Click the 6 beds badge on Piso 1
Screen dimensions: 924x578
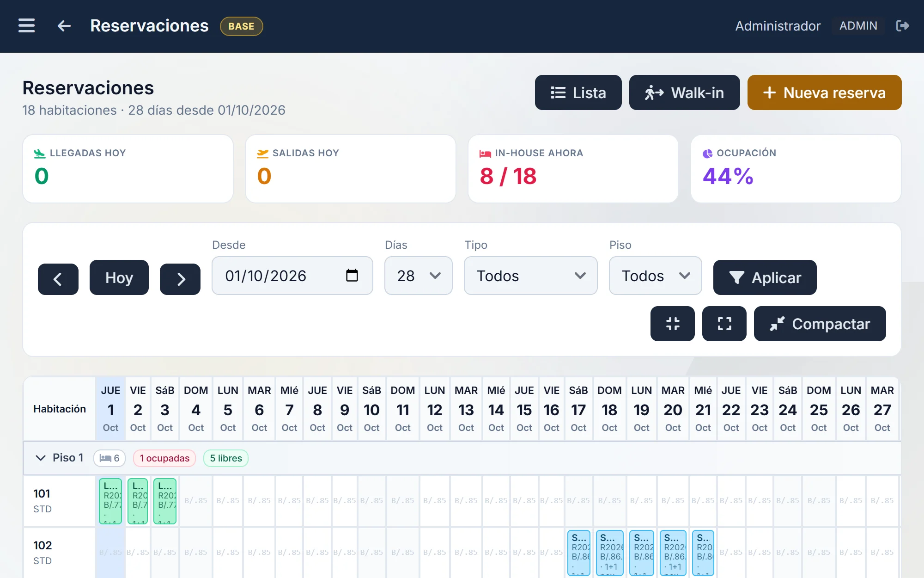[x=109, y=458]
